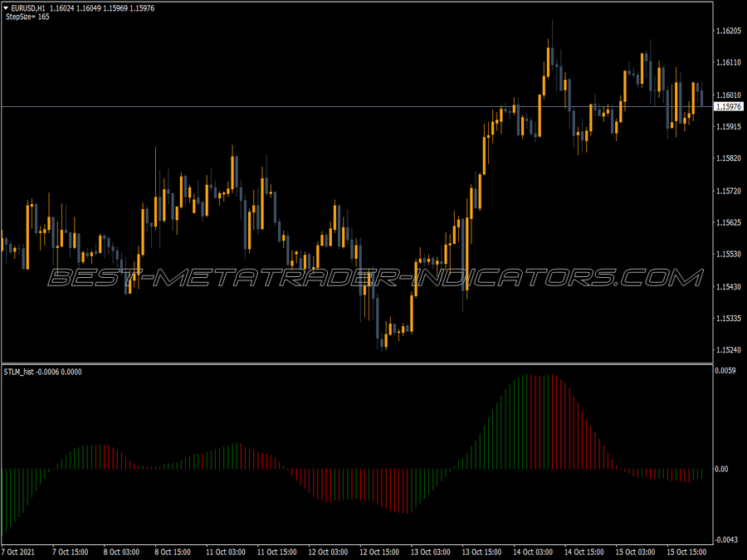Click the 15 Oct 03:00 time label

coord(636,552)
